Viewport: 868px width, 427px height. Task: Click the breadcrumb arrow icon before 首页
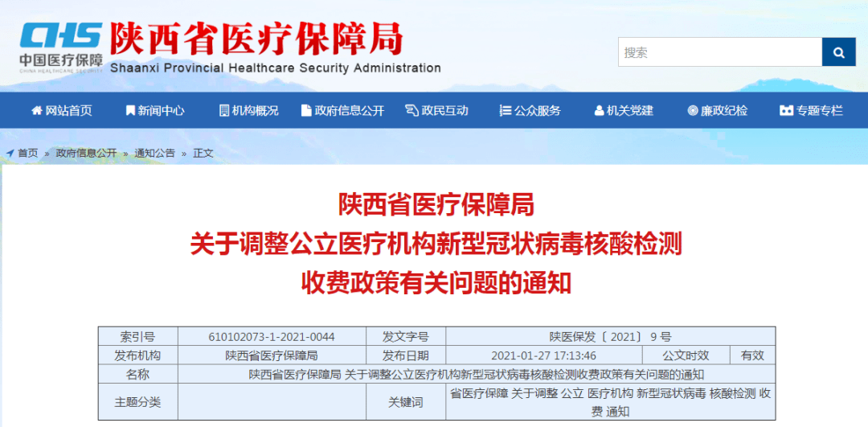[x=10, y=154]
